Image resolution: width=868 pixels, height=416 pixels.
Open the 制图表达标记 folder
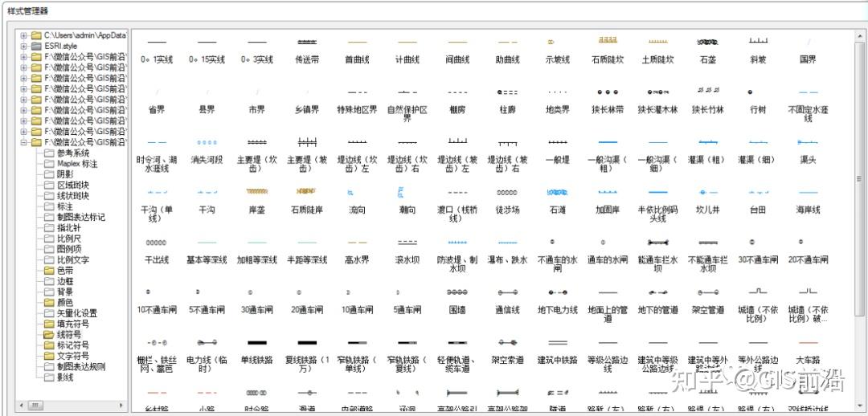[x=81, y=218]
